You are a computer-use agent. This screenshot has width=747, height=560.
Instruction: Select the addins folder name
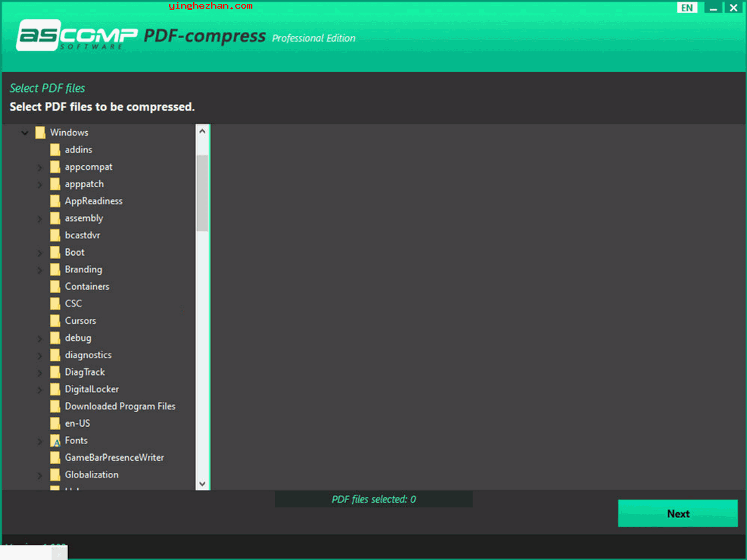79,150
